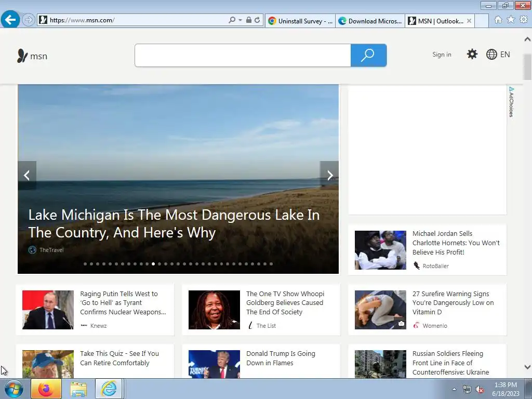Image resolution: width=532 pixels, height=399 pixels.
Task: Open Windows Explorer from the taskbar
Action: pos(78,389)
